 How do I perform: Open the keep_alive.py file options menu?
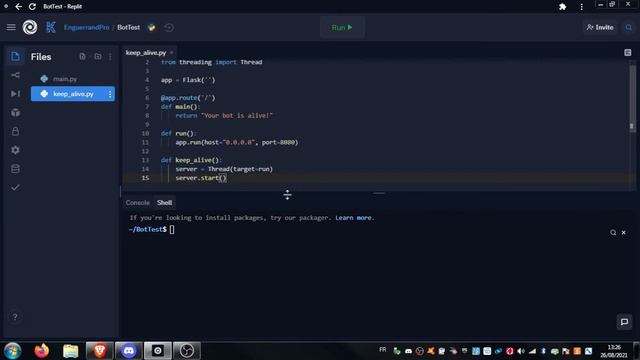pyautogui.click(x=110, y=94)
